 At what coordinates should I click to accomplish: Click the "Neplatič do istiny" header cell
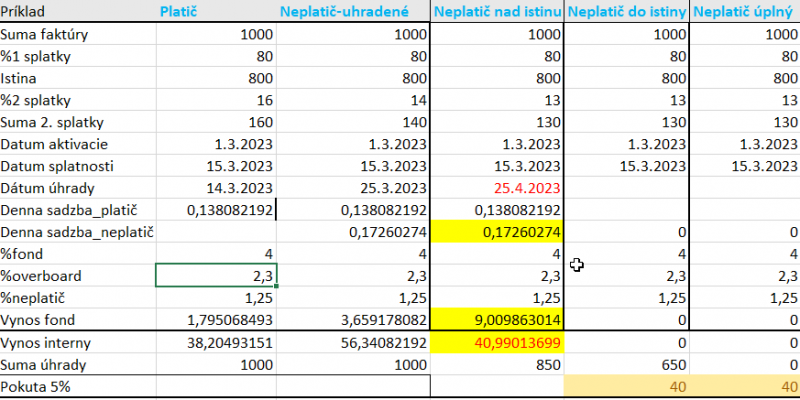[x=627, y=11]
